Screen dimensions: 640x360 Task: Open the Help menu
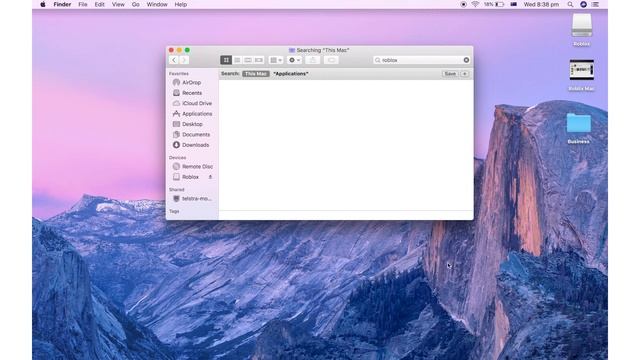pos(180,4)
